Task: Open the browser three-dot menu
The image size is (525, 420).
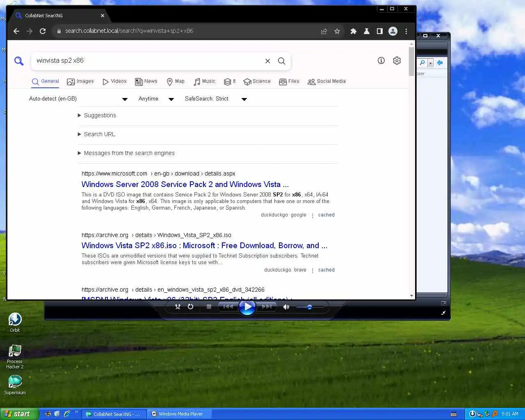Action: 406,31
